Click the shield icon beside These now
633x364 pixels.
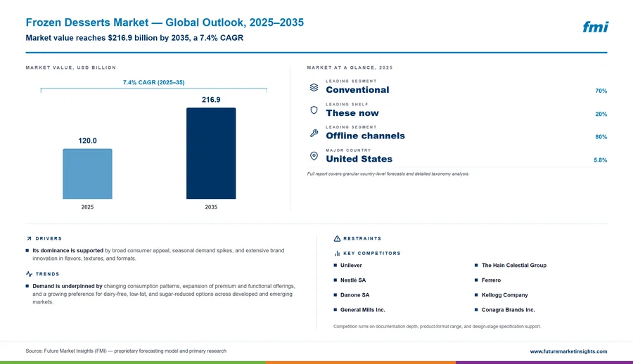pyautogui.click(x=314, y=110)
